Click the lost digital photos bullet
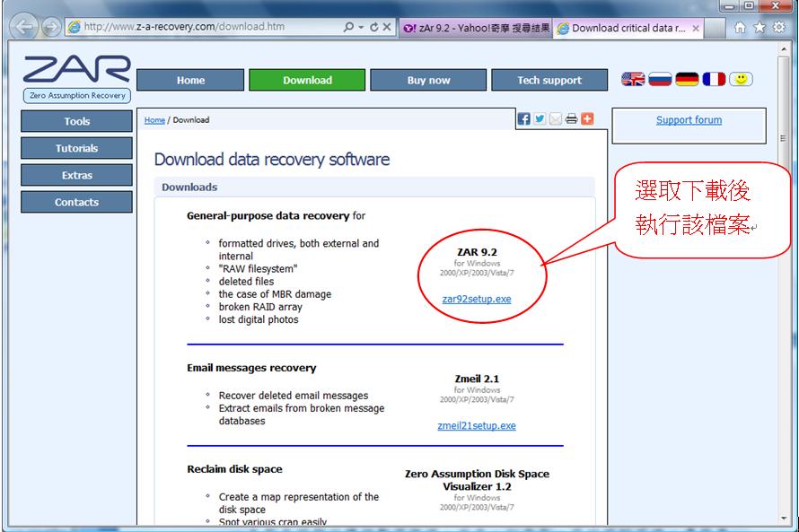The image size is (799, 532). click(259, 319)
